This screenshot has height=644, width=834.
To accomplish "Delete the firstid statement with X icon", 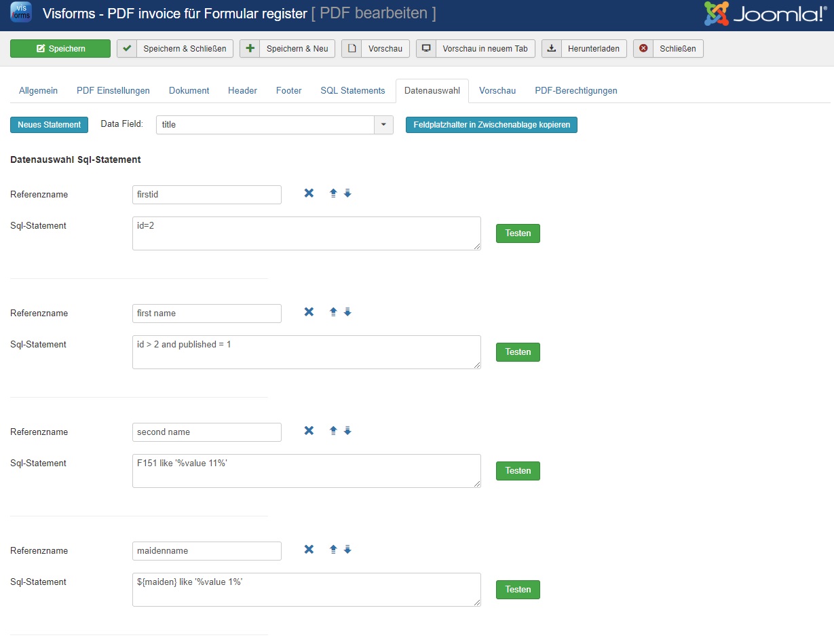I will pyautogui.click(x=309, y=193).
